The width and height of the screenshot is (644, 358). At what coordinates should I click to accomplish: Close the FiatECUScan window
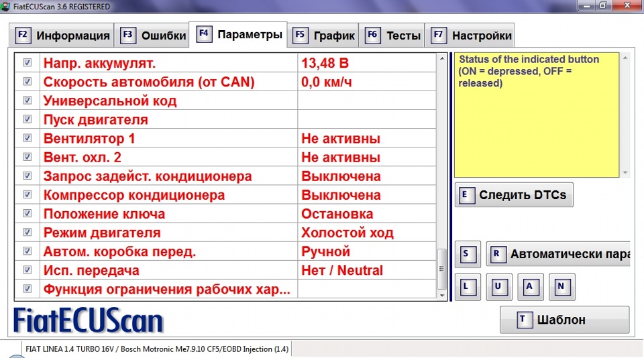[x=627, y=5]
